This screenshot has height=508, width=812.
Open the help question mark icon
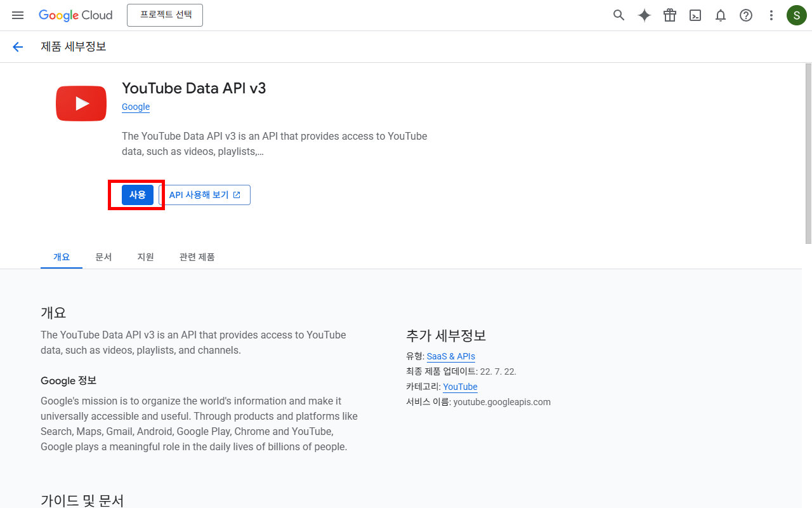click(x=746, y=15)
